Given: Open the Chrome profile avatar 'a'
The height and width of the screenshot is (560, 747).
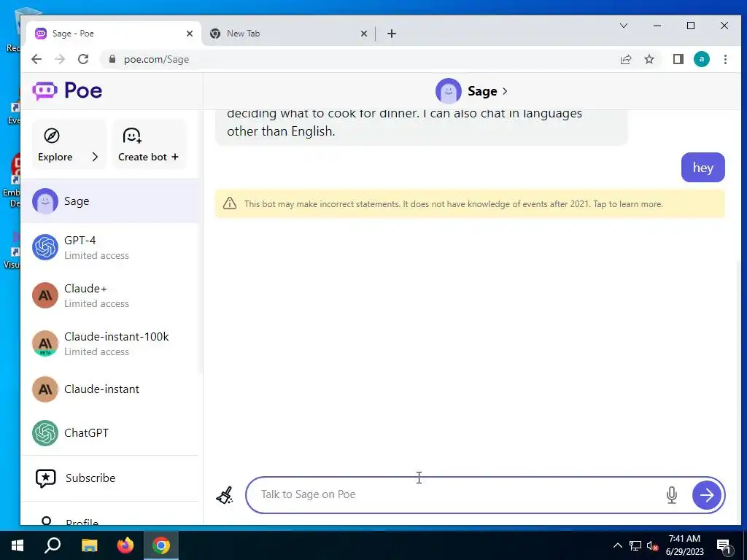Looking at the screenshot, I should (701, 59).
